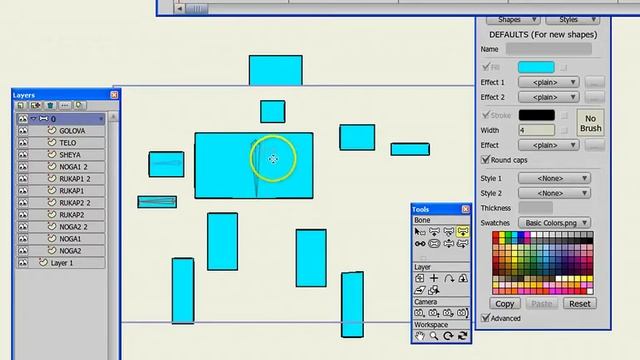
Task: Select the magnifier Zoom Workspace tool
Action: click(x=434, y=336)
